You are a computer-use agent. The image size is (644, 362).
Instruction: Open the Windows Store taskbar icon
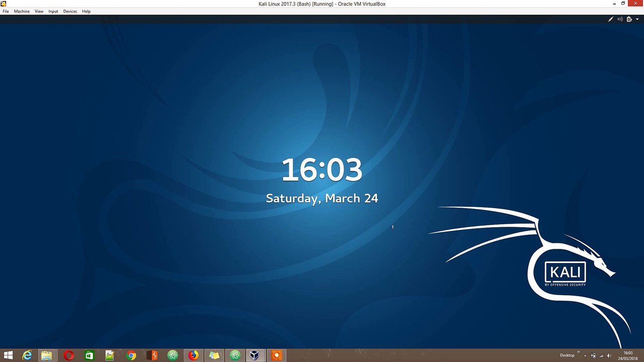pyautogui.click(x=89, y=355)
